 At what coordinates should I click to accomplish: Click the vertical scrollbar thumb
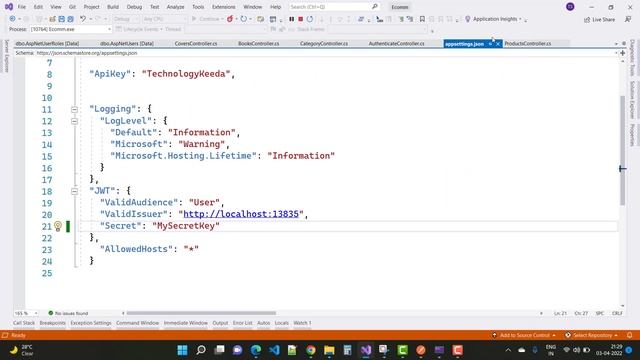[622, 150]
